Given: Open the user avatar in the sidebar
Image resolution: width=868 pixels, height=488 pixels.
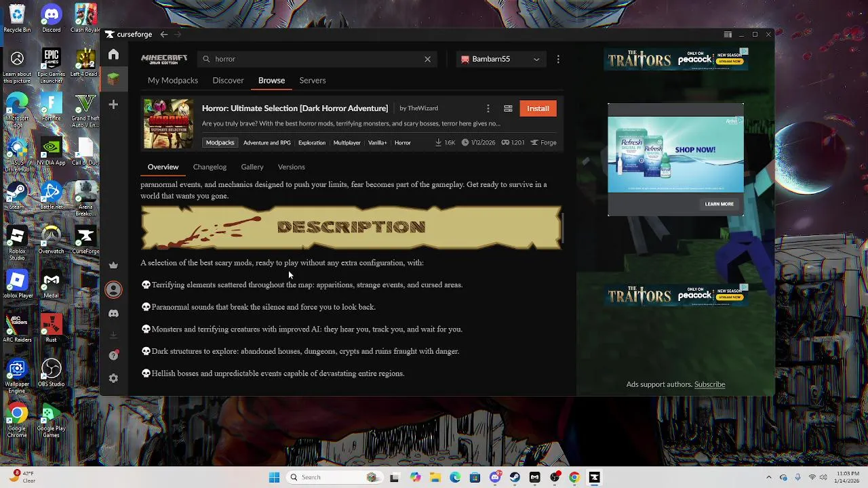Looking at the screenshot, I should (x=113, y=289).
